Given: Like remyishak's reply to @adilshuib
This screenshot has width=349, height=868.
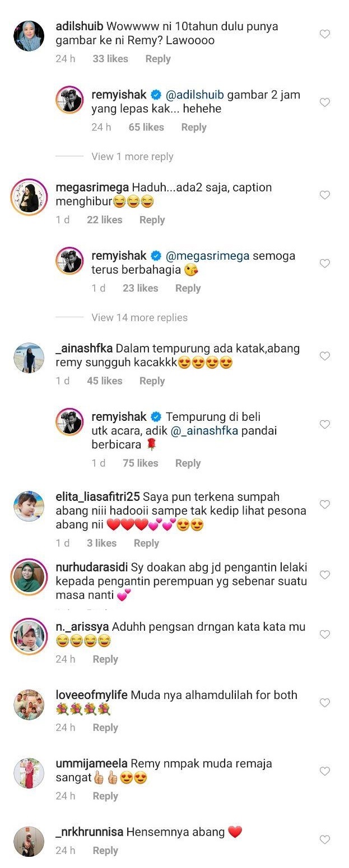Looking at the screenshot, I should point(324,102).
